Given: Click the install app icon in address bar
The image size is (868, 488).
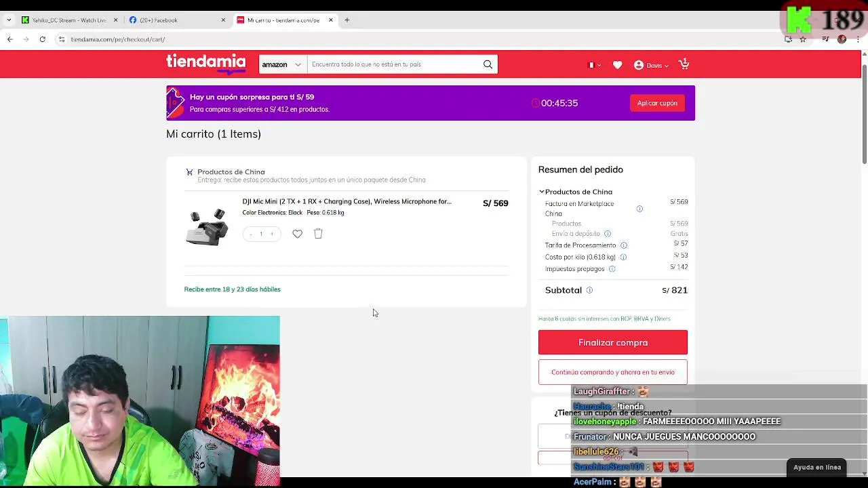Looking at the screenshot, I should 788,39.
